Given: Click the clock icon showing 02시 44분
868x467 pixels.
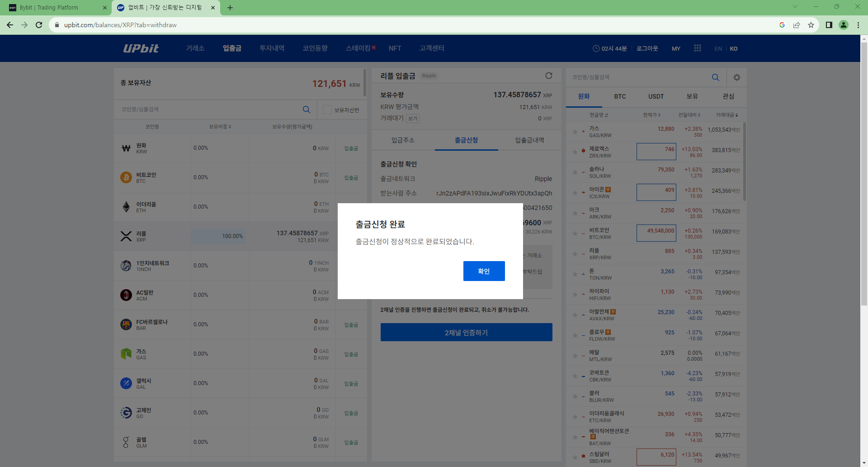Looking at the screenshot, I should tap(597, 48).
